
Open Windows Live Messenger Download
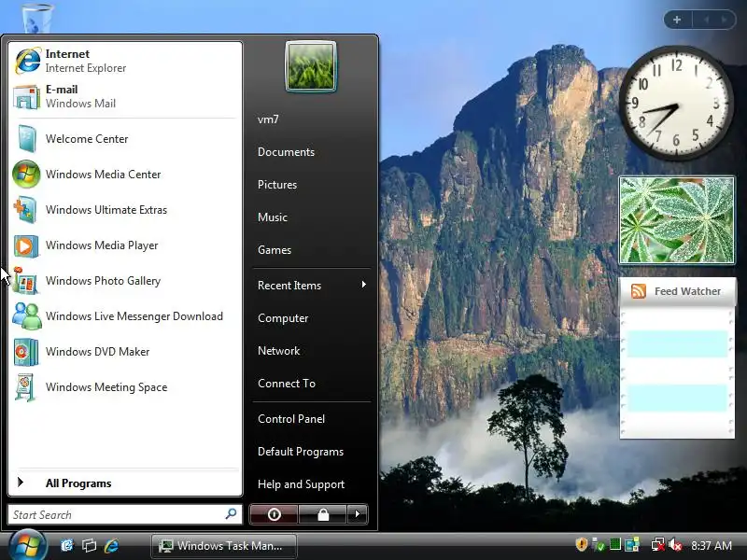click(125, 316)
